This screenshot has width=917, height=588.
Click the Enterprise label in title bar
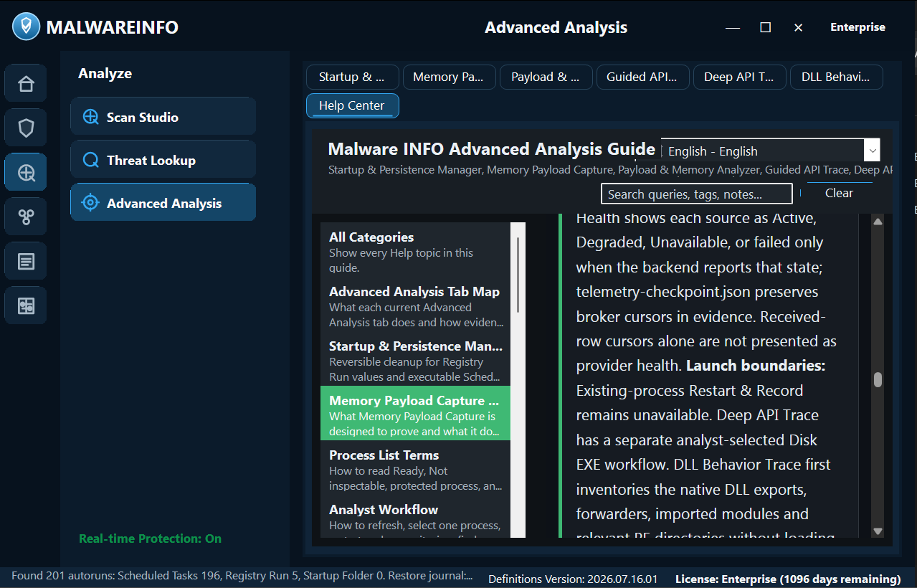click(x=857, y=27)
